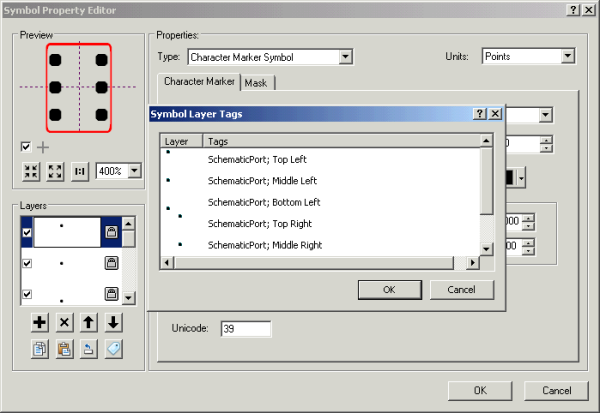Click the Zoom In expand preview icon
The height and width of the screenshot is (413, 600).
coord(55,171)
